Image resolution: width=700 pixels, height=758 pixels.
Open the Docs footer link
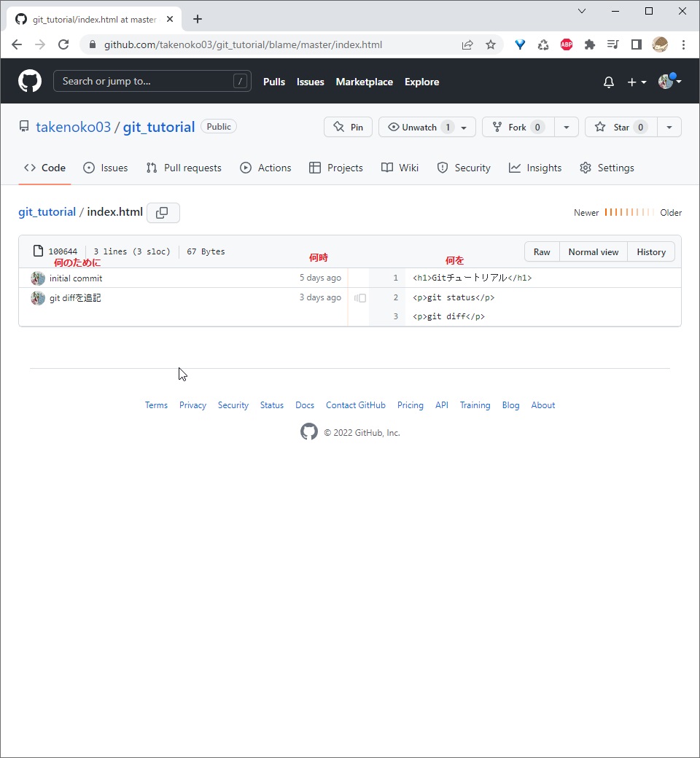[305, 405]
